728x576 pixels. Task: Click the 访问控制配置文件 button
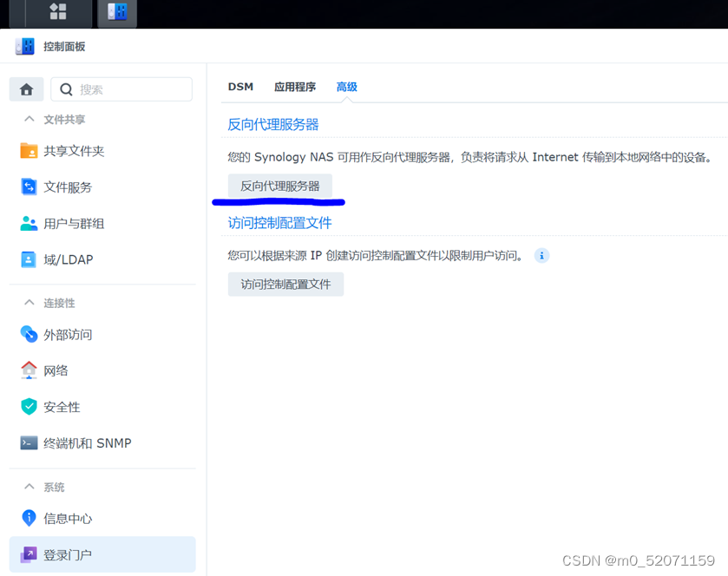pos(285,284)
